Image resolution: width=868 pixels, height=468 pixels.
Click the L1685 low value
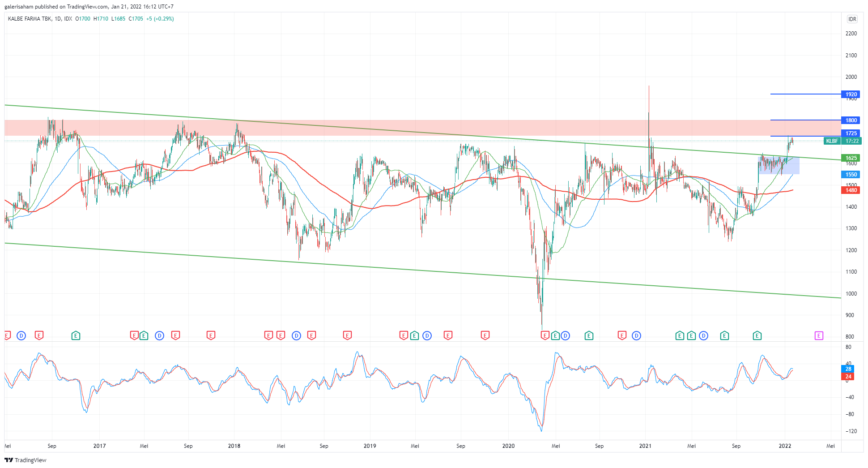(x=118, y=19)
